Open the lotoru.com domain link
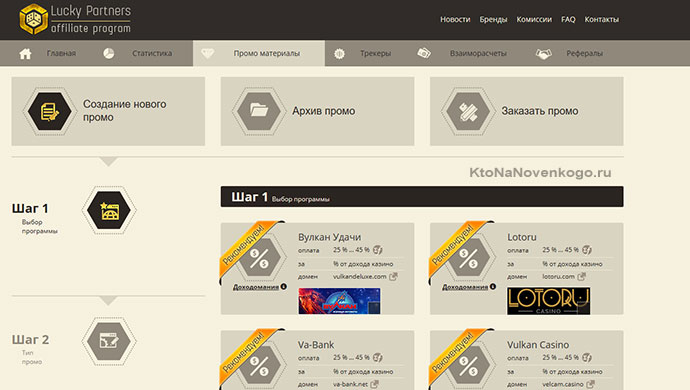The width and height of the screenshot is (690, 390). tap(558, 276)
